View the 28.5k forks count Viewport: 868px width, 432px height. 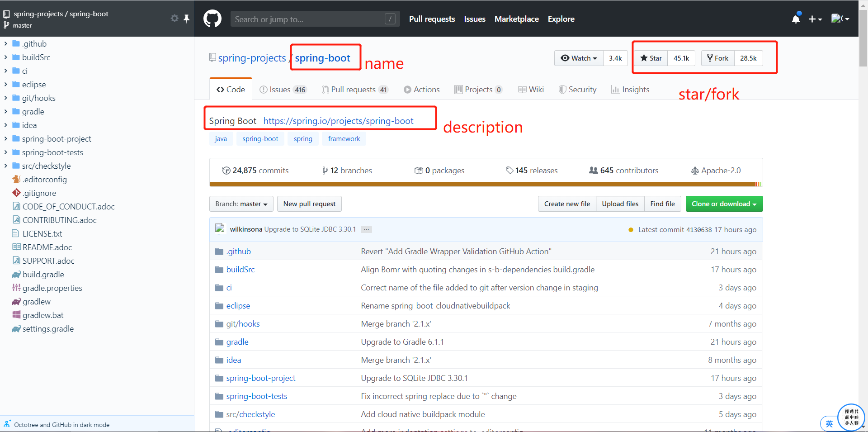748,58
